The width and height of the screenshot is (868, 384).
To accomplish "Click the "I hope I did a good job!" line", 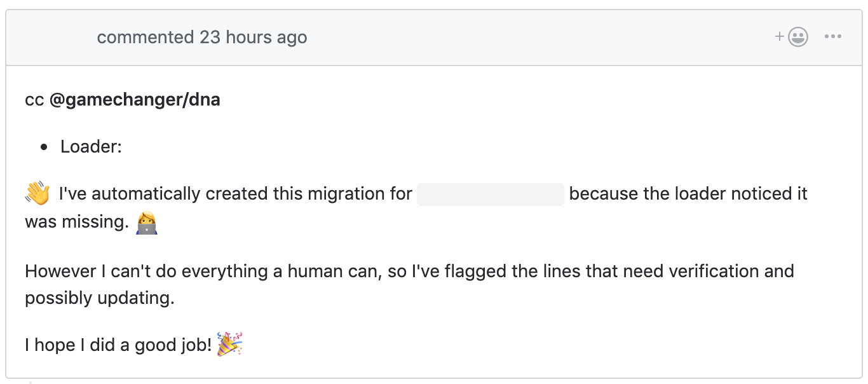I will pos(118,345).
